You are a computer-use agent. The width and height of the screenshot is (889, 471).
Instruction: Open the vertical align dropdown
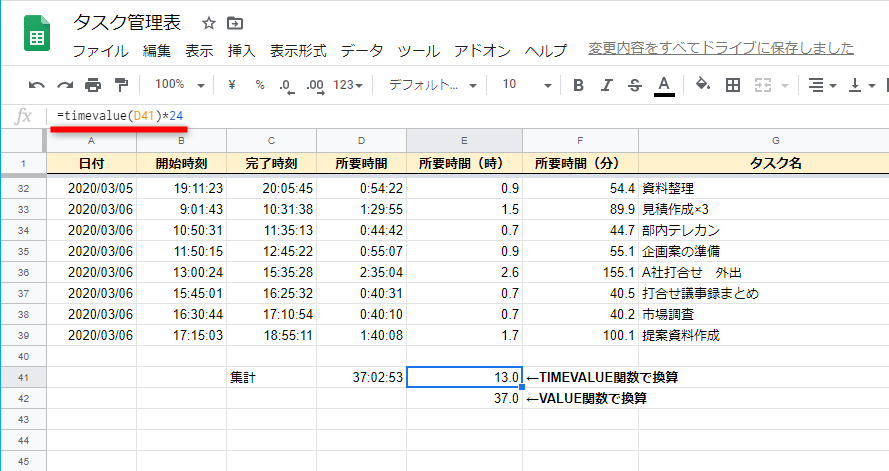point(861,86)
